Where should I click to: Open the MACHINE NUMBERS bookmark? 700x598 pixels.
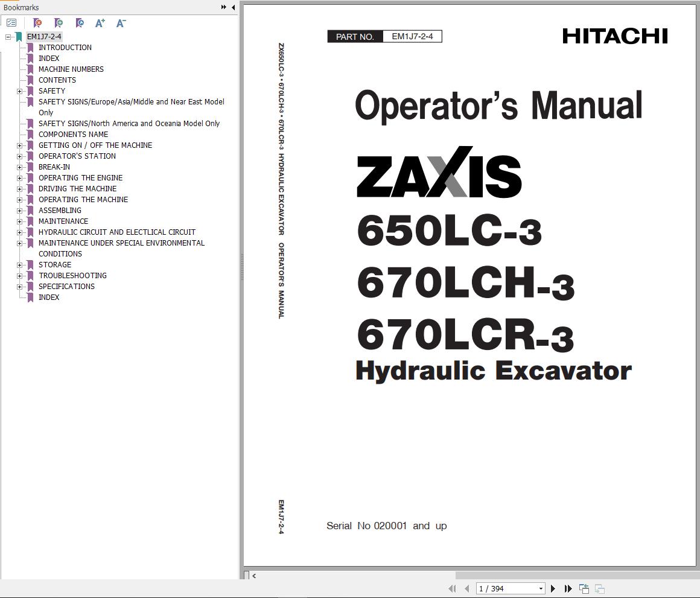tap(71, 69)
